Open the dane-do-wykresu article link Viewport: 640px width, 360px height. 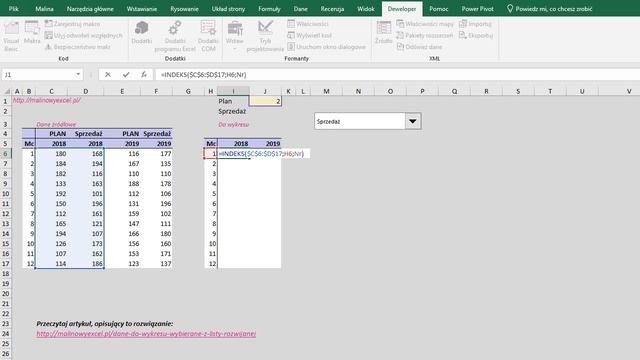click(146, 334)
